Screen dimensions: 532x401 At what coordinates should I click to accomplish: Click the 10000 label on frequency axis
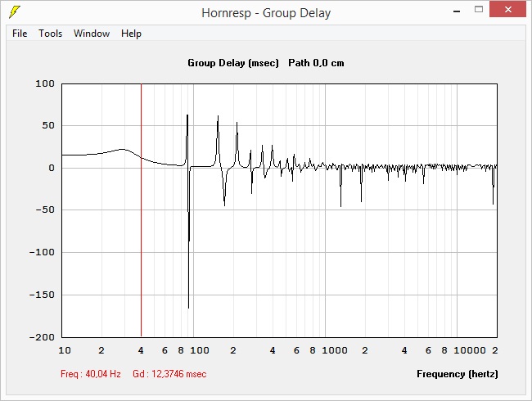click(470, 350)
